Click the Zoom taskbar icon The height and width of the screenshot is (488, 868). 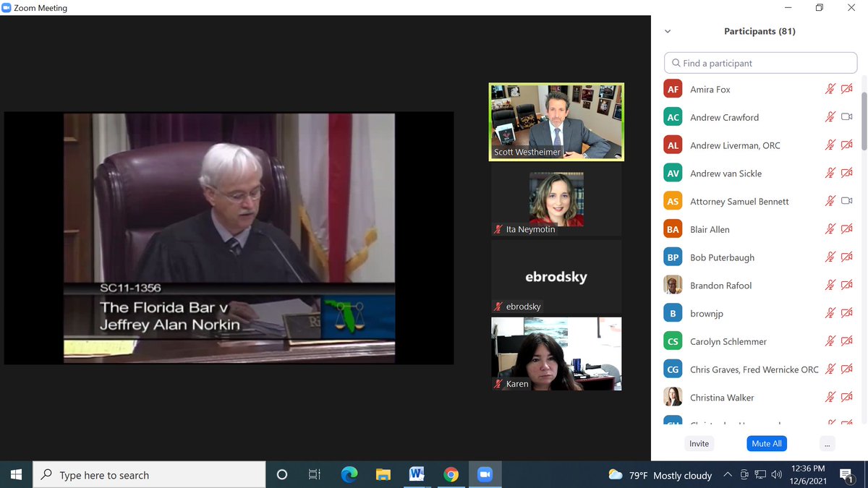[x=485, y=475]
